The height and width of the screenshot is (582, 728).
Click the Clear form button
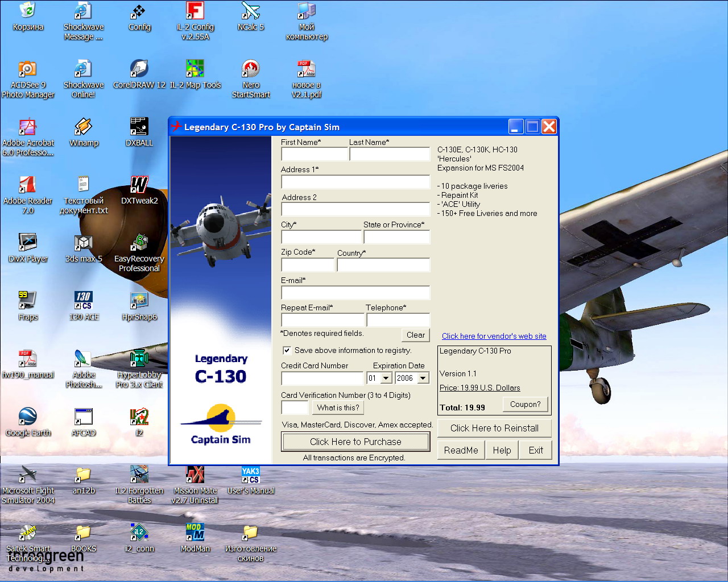tap(415, 335)
